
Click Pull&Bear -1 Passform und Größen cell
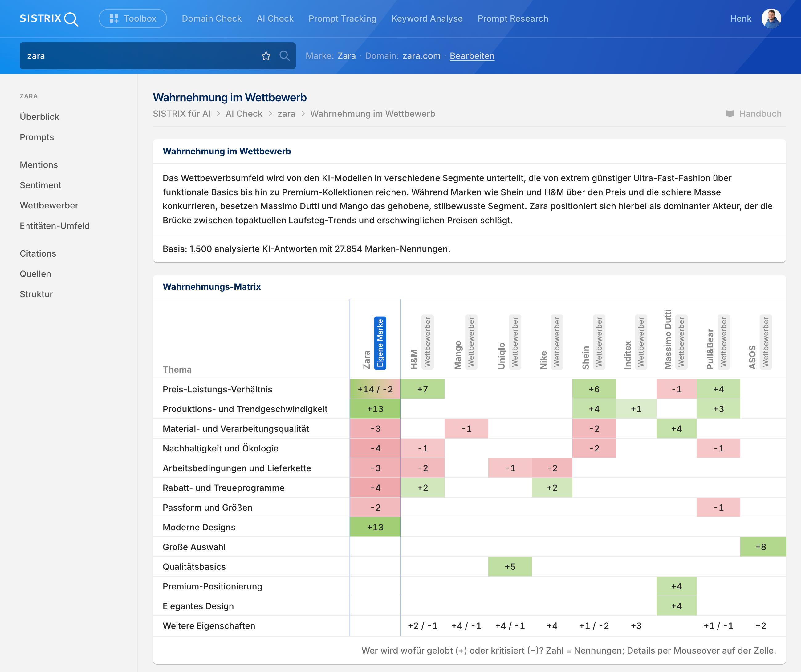(718, 507)
